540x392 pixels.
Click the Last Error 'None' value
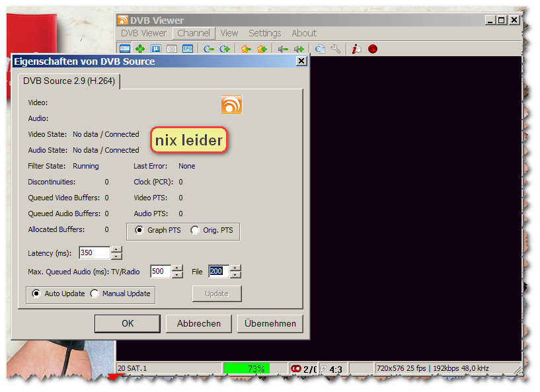186,166
